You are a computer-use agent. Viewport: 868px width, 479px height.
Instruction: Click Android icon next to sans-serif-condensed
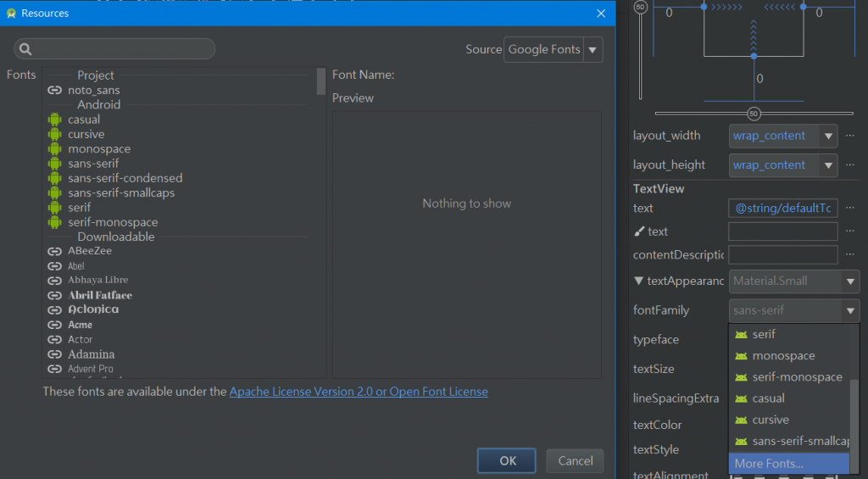(x=54, y=178)
